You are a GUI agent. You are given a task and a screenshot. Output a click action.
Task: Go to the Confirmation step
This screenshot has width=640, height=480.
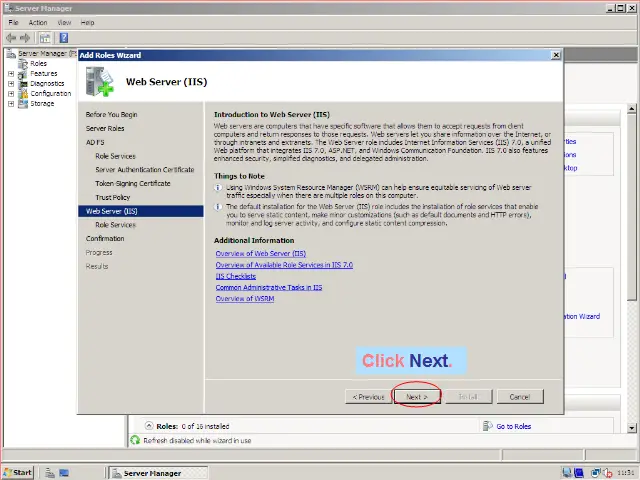tap(105, 239)
